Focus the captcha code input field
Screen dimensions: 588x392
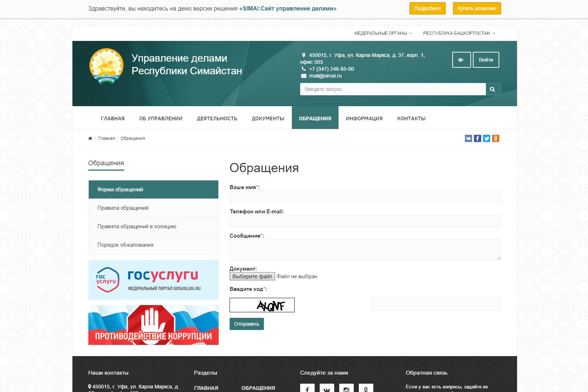click(436, 304)
